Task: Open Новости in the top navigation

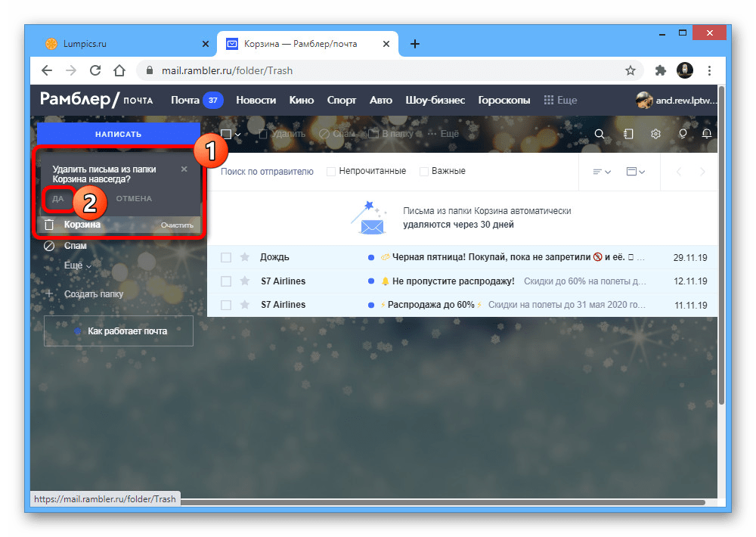Action: pyautogui.click(x=256, y=100)
